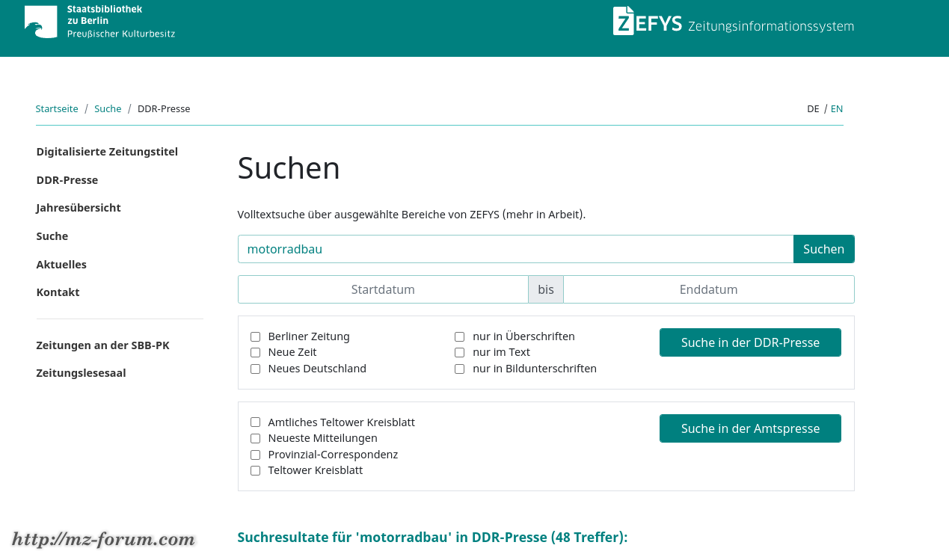Screen dimensions: 949x560
Task: Check the nur in Überschriften option
Action: click(x=459, y=336)
